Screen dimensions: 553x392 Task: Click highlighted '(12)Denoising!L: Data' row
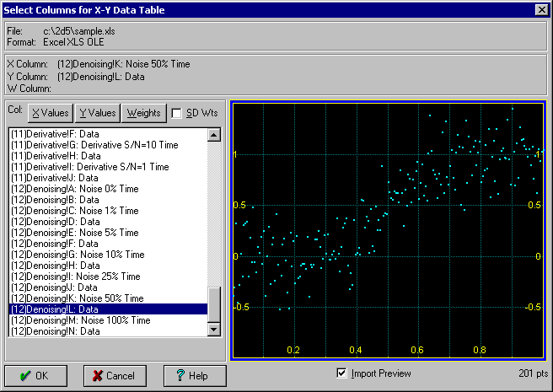click(108, 309)
